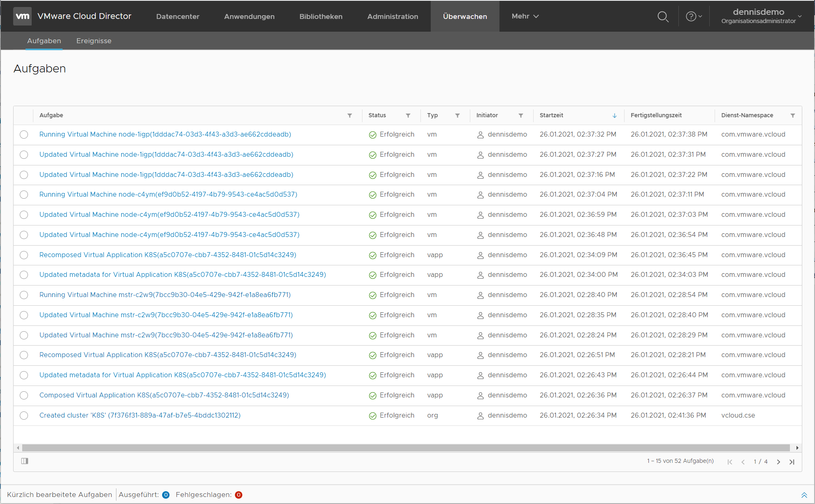This screenshot has width=815, height=504.
Task: Open the Überwachen menu
Action: (465, 16)
